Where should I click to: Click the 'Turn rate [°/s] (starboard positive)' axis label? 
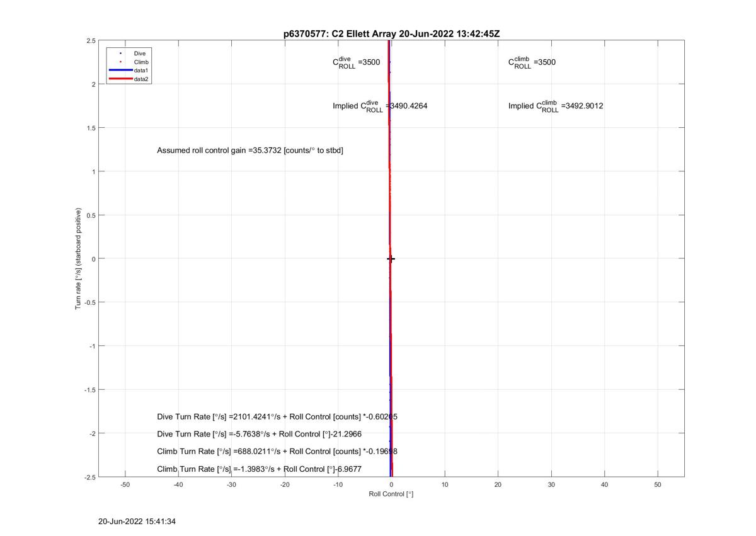(x=79, y=258)
